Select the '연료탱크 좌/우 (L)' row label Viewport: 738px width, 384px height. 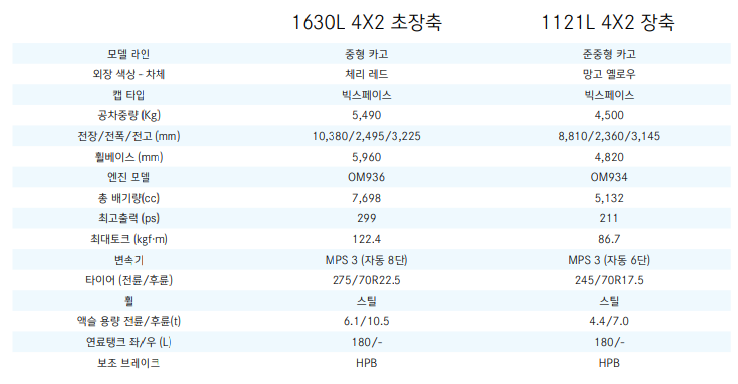pyautogui.click(x=128, y=342)
